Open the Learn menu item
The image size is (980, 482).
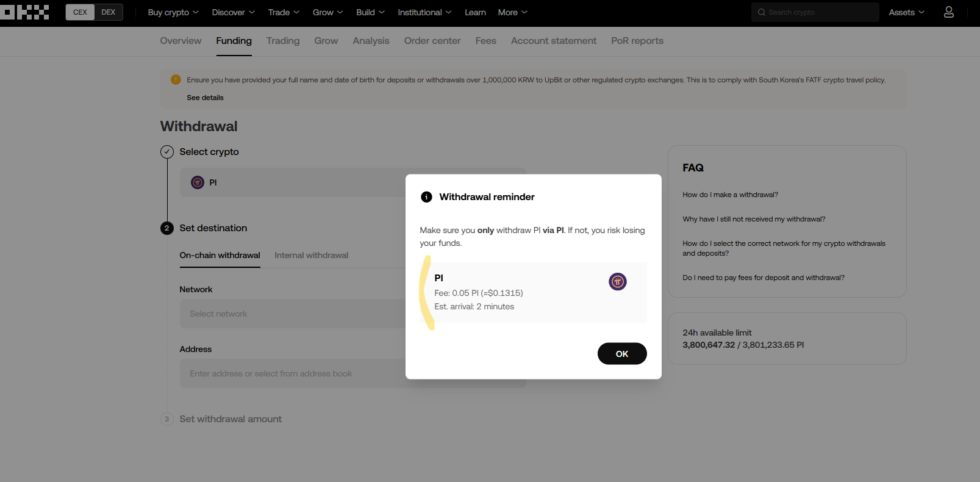point(475,12)
